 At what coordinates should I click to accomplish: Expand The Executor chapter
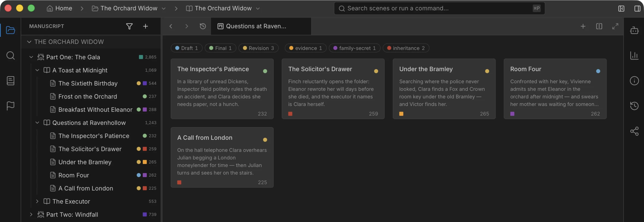point(37,201)
